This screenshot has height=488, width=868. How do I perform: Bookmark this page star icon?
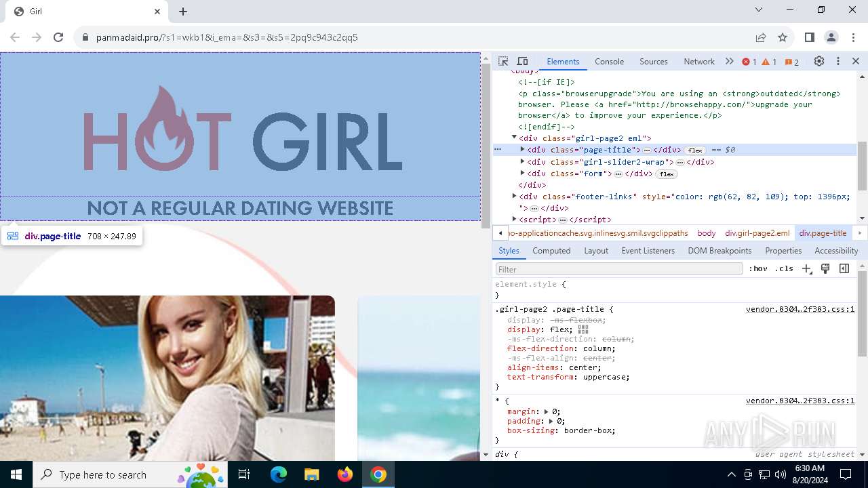tap(783, 37)
